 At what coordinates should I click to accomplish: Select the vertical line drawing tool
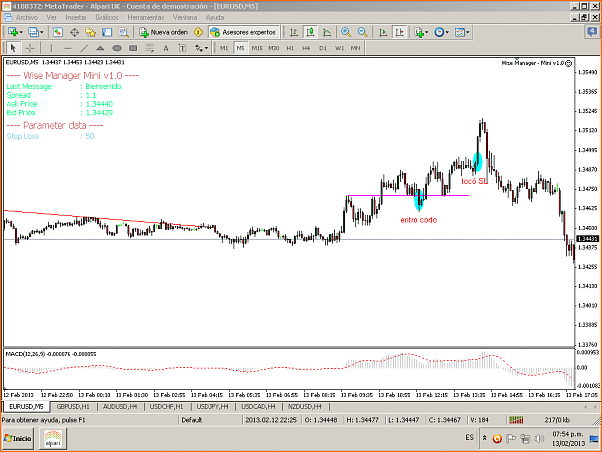coord(51,48)
